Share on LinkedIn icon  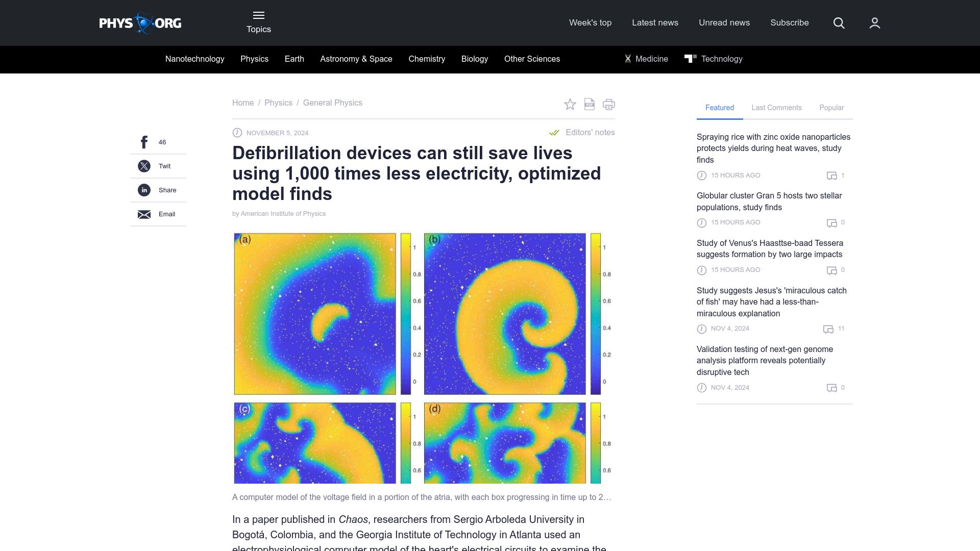click(144, 190)
